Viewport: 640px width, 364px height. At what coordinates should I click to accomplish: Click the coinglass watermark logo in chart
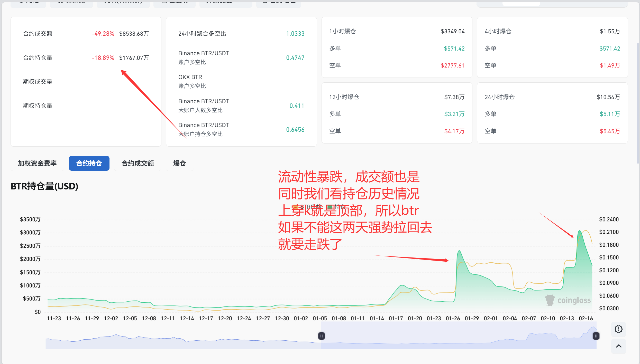pyautogui.click(x=568, y=300)
